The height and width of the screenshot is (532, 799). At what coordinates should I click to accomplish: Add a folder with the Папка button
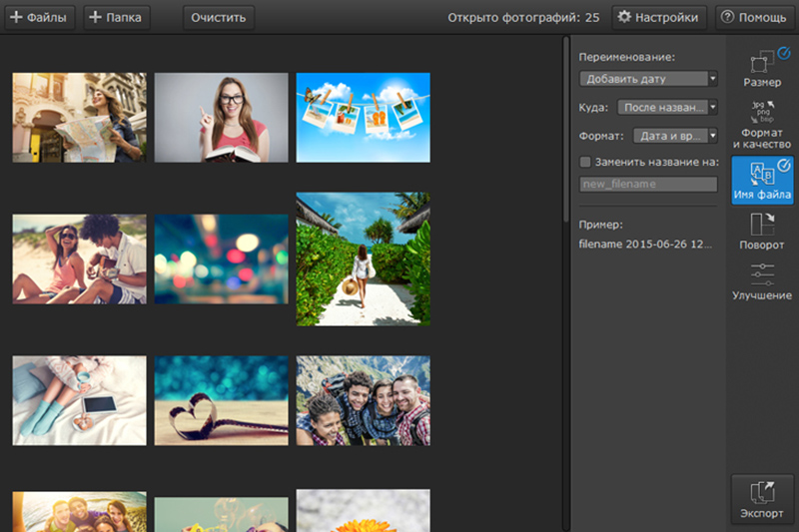click(116, 17)
